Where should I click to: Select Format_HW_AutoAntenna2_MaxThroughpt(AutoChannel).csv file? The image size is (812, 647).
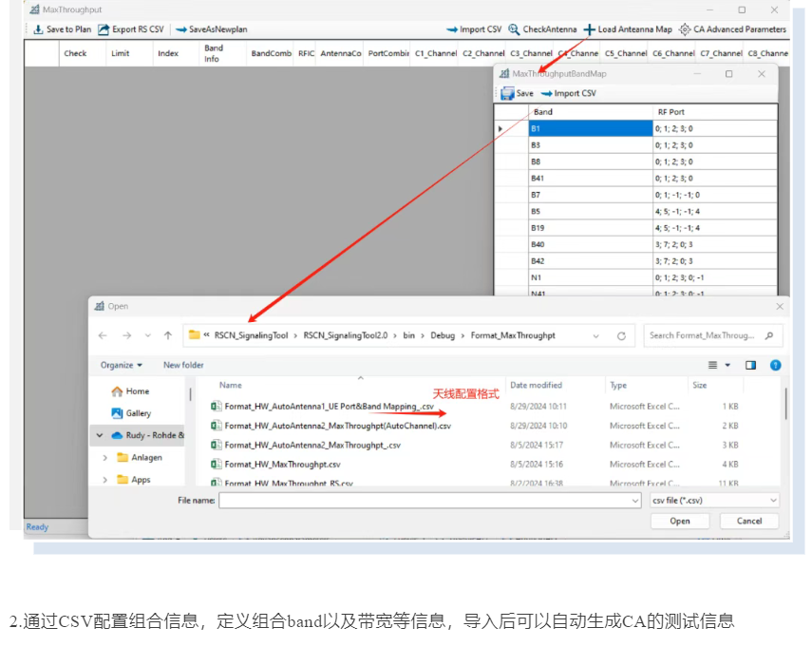tap(337, 426)
